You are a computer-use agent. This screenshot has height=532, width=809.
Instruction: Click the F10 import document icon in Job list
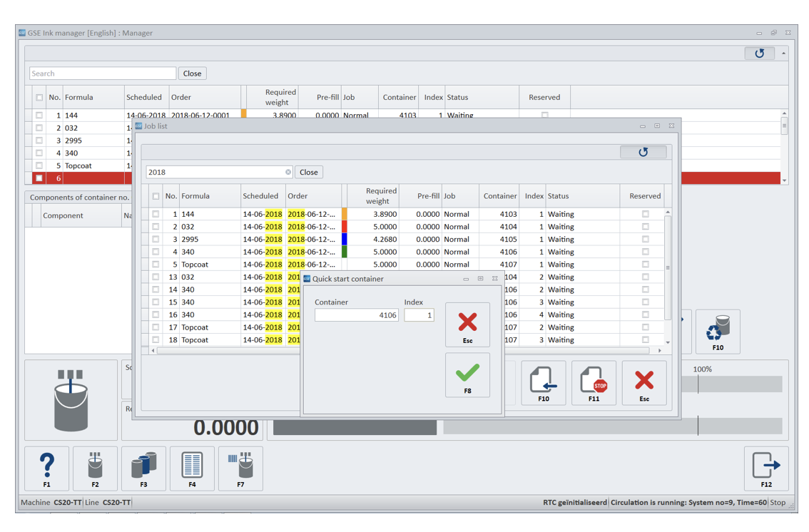coord(543,383)
